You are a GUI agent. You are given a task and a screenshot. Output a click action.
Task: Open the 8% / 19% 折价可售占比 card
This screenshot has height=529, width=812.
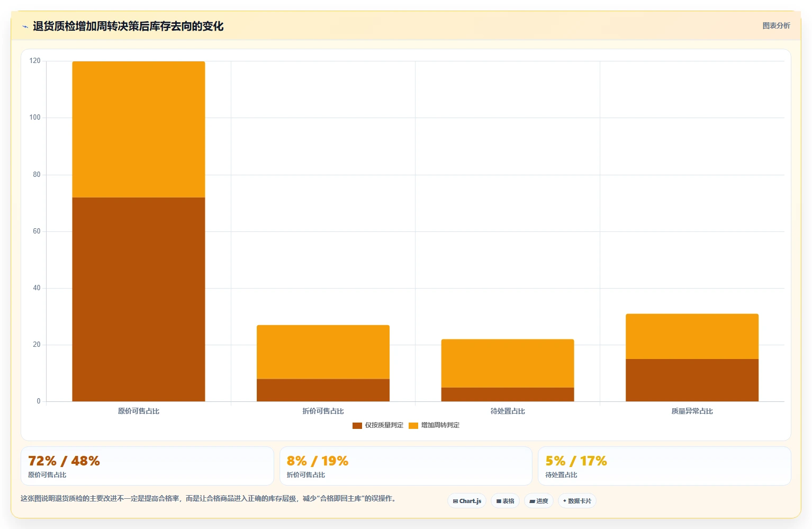405,466
